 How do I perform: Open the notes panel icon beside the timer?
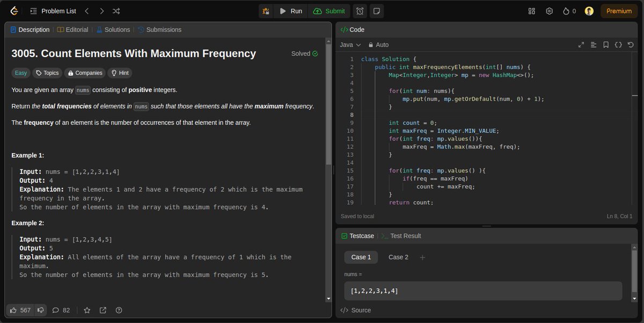(x=377, y=11)
